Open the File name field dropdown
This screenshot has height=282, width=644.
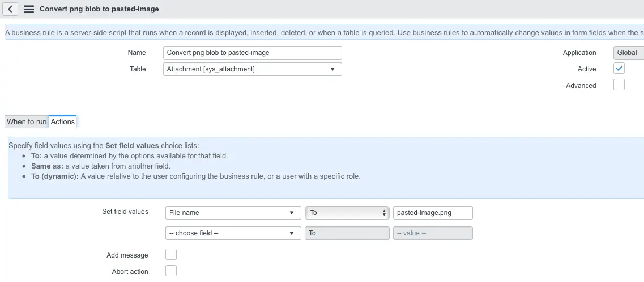pos(232,213)
